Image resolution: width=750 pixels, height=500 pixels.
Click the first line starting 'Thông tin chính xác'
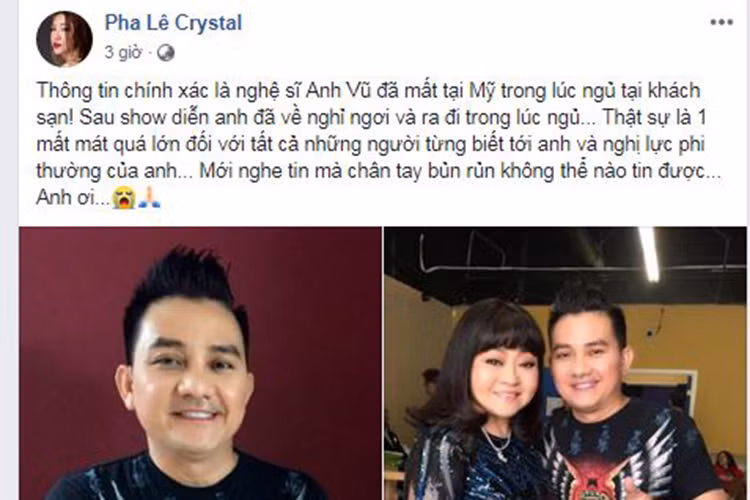pos(368,91)
